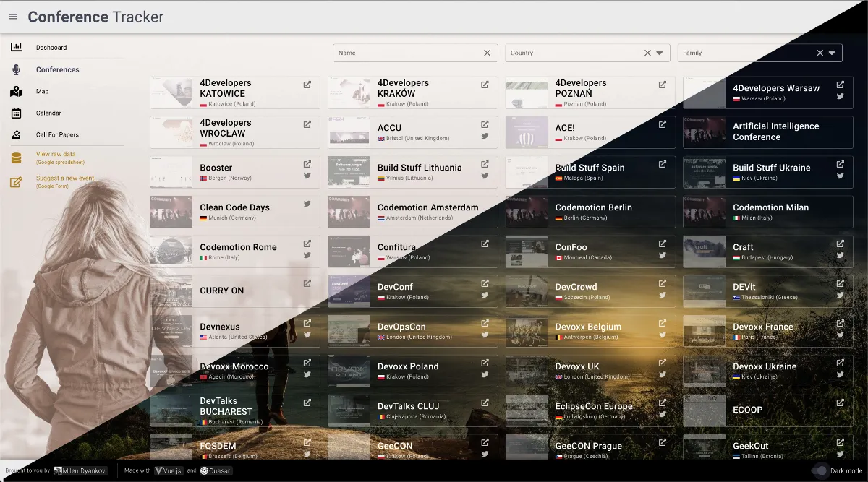Image resolution: width=868 pixels, height=482 pixels.
Task: Open Twitter link for Booster conference
Action: click(x=307, y=176)
